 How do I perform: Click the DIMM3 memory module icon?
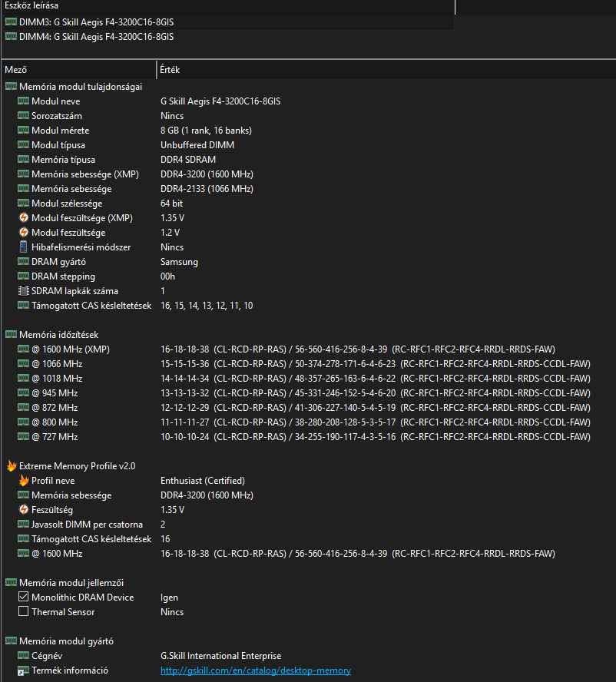11,22
